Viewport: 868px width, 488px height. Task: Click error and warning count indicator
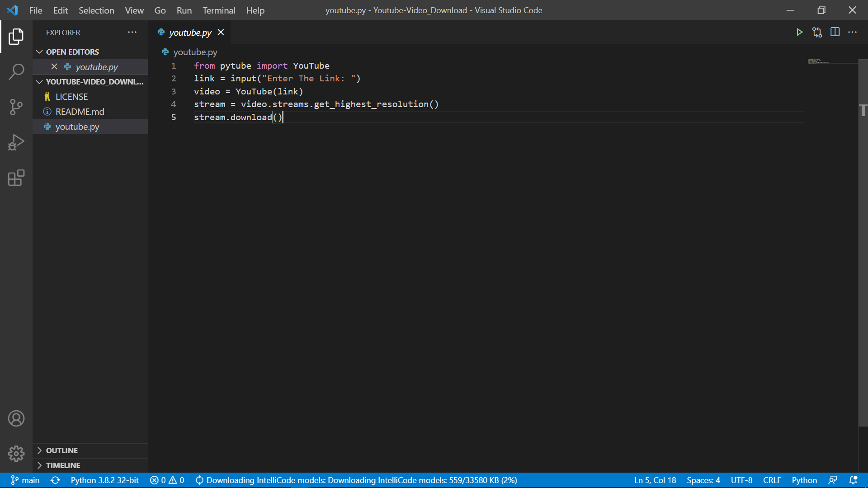(167, 480)
